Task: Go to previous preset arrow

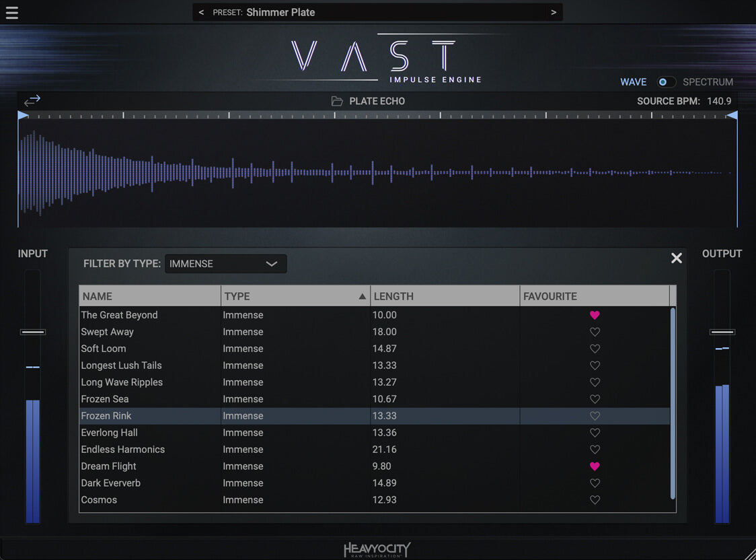Action: [x=201, y=12]
